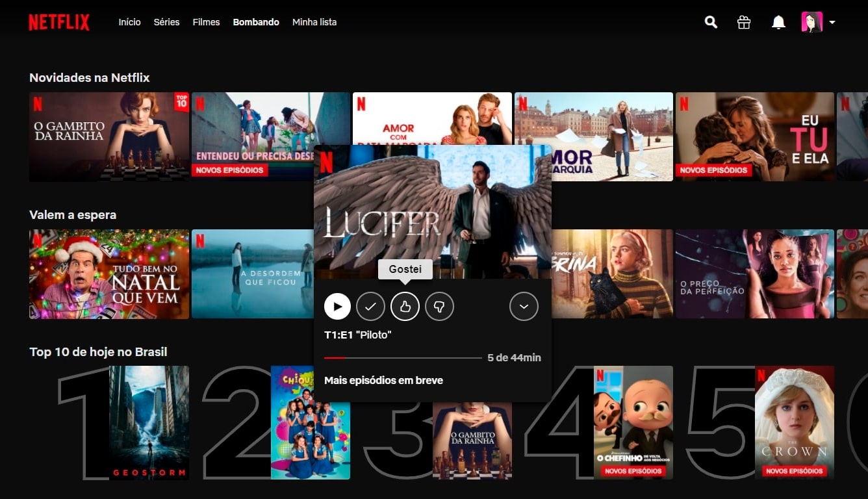Screen dimensions: 868x499
Task: Open the profile dropdown arrow
Action: pyautogui.click(x=832, y=22)
